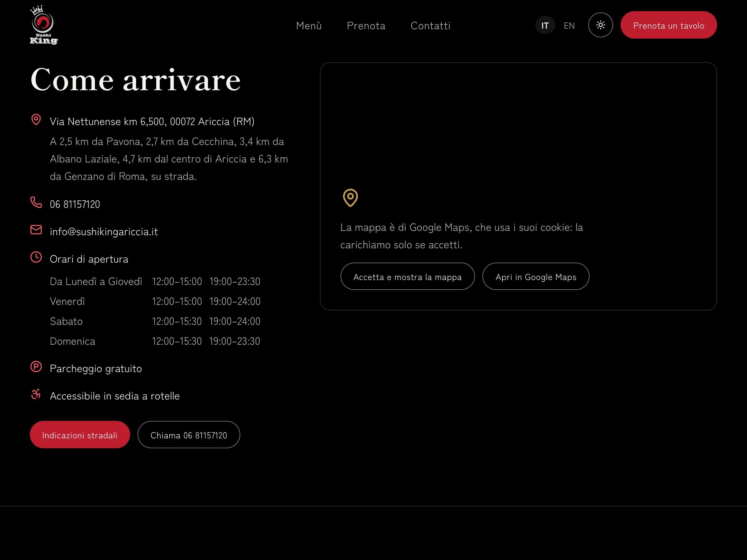Click the Venerdì hours row label
This screenshot has width=747, height=560.
click(x=67, y=301)
